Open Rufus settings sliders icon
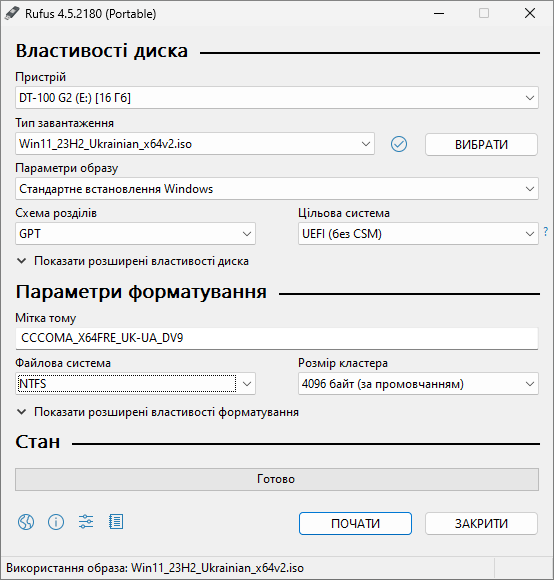This screenshot has height=580, width=554. (86, 522)
